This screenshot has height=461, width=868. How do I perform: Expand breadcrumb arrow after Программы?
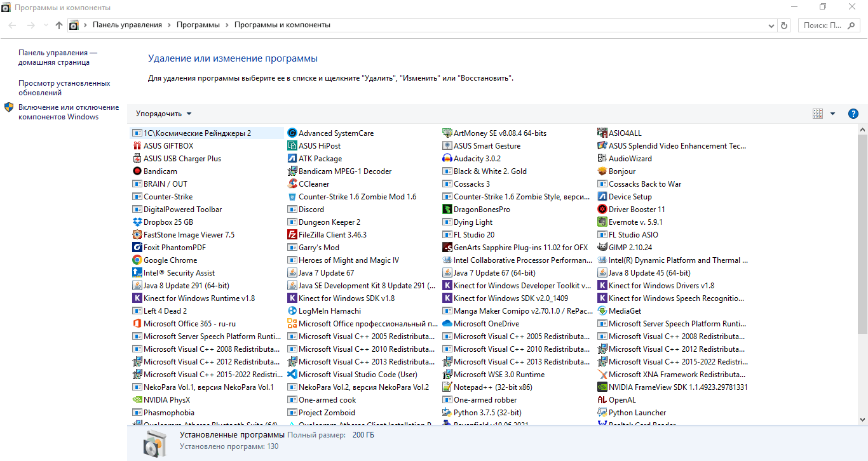(227, 25)
